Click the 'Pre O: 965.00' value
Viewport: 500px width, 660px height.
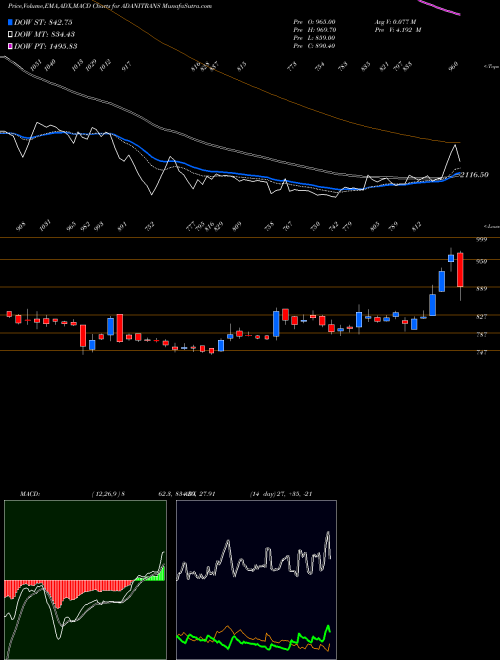[x=314, y=22]
